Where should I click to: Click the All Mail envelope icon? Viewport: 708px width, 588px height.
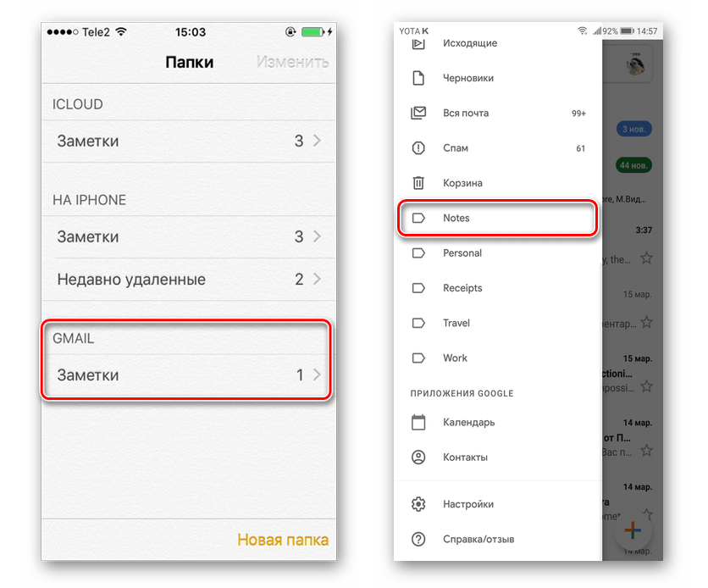tap(418, 113)
